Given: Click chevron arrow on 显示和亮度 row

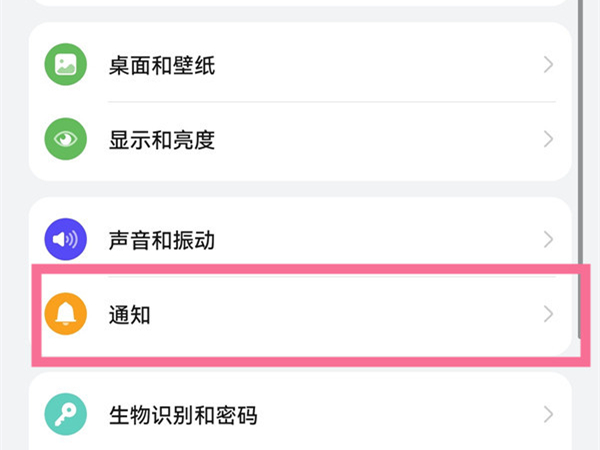Looking at the screenshot, I should (x=548, y=139).
